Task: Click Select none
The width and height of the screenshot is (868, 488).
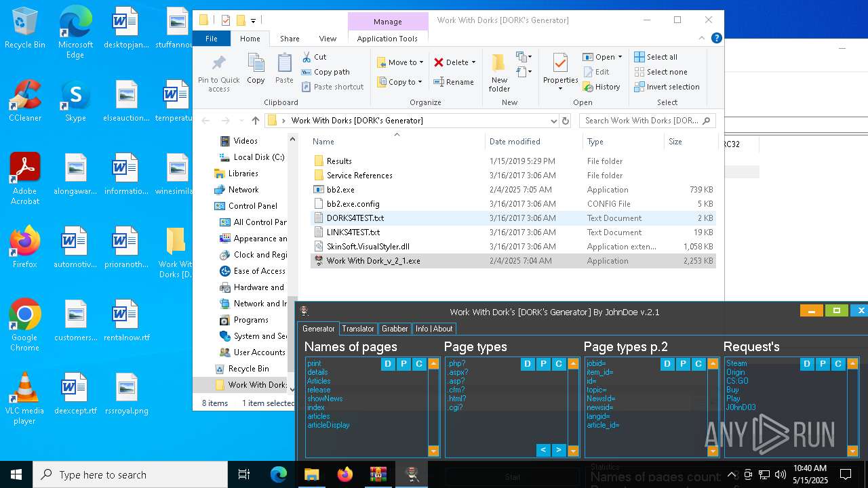Action: click(660, 72)
